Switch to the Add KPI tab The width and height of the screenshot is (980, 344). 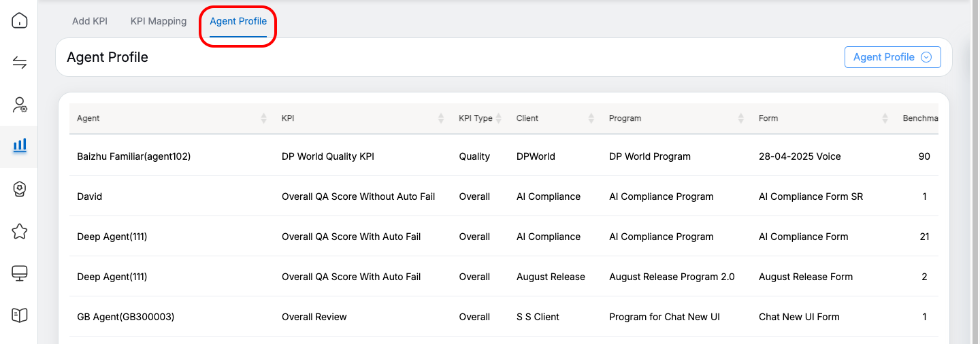point(90,21)
